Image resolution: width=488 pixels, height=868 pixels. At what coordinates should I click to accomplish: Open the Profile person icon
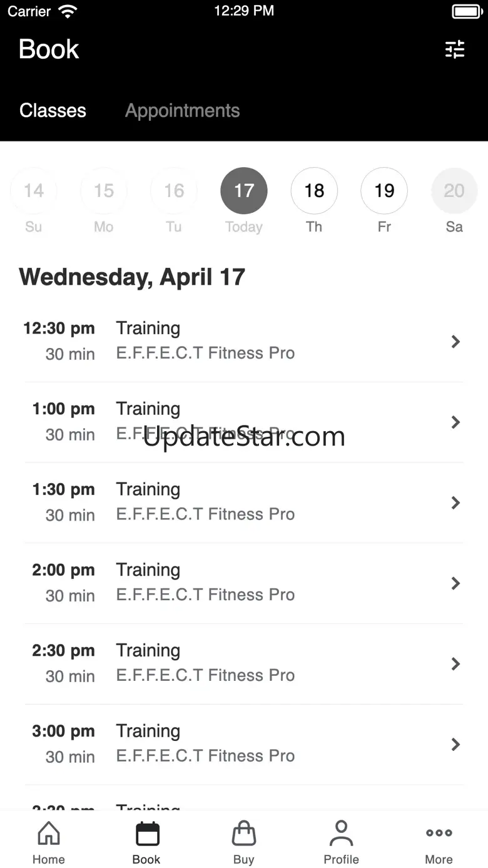tap(341, 834)
